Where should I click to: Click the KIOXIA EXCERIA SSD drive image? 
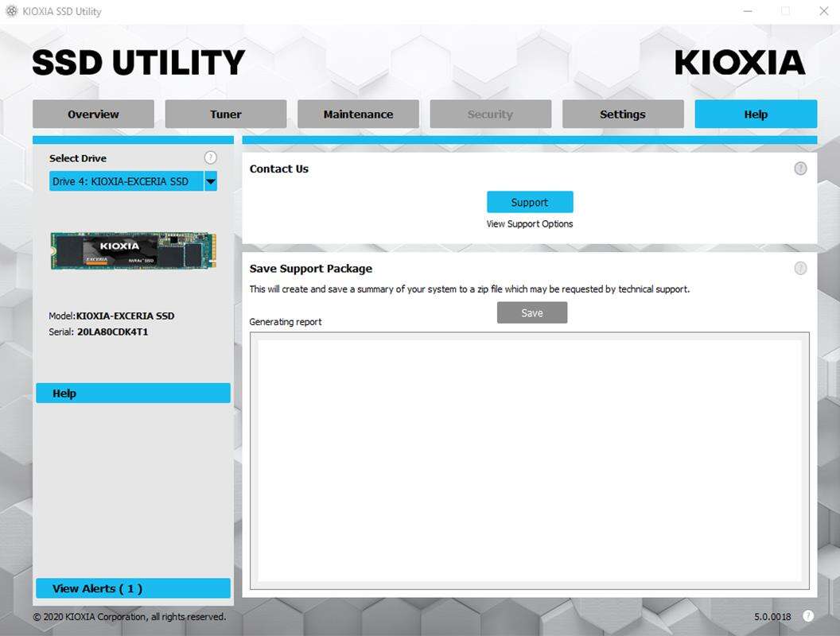click(133, 250)
